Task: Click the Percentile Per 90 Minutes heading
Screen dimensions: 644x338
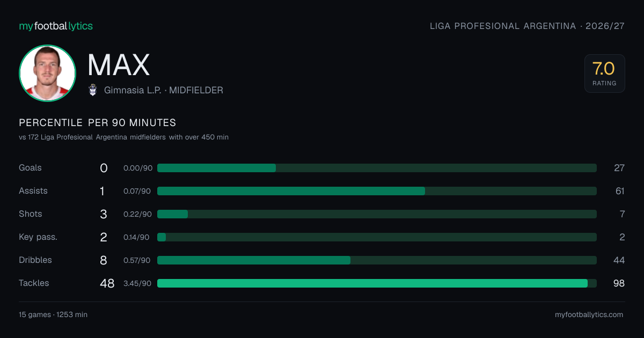Action: click(98, 123)
